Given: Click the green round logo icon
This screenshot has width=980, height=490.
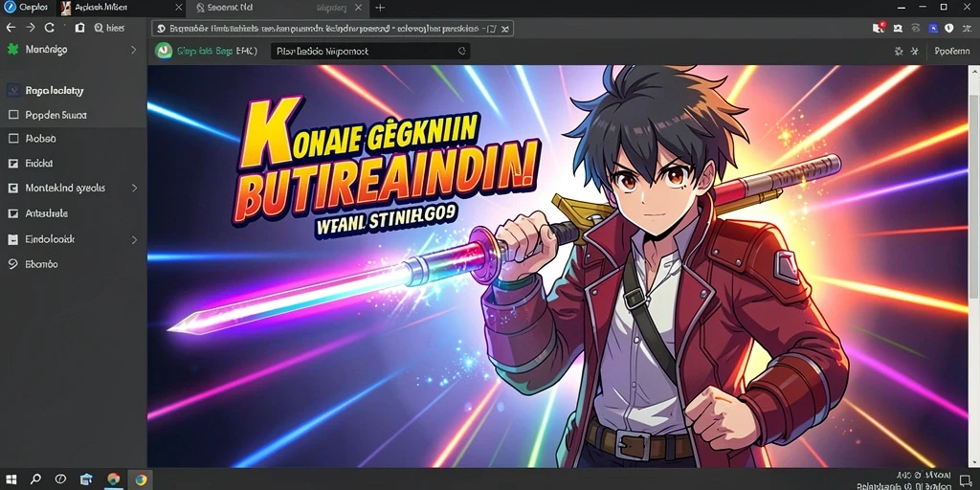Looking at the screenshot, I should tap(163, 52).
